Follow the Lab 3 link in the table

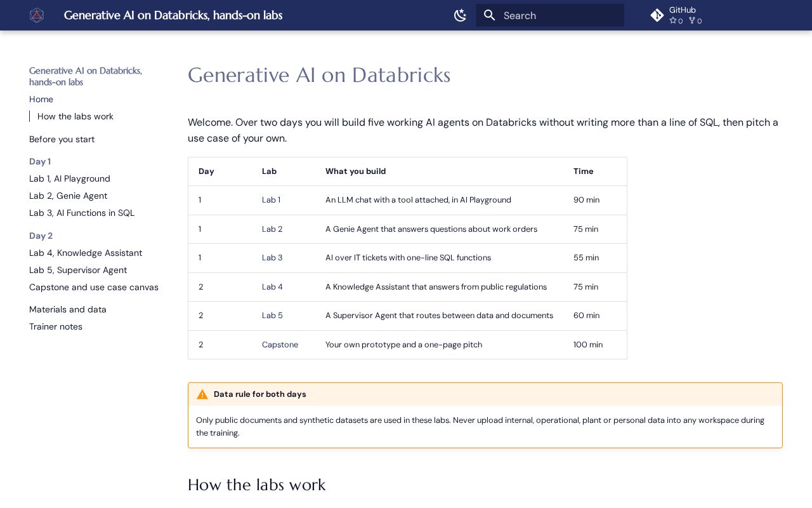click(x=272, y=258)
